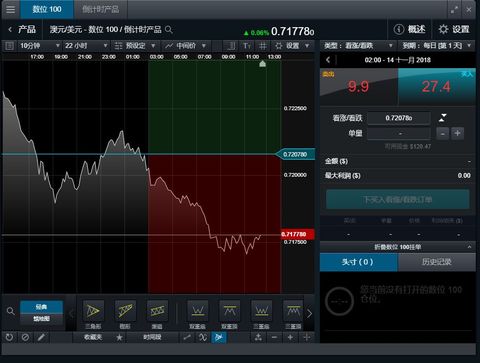The height and width of the screenshot is (363, 480).
Task: Toggle the highlighted pattern recognition icon
Action: tap(219, 337)
